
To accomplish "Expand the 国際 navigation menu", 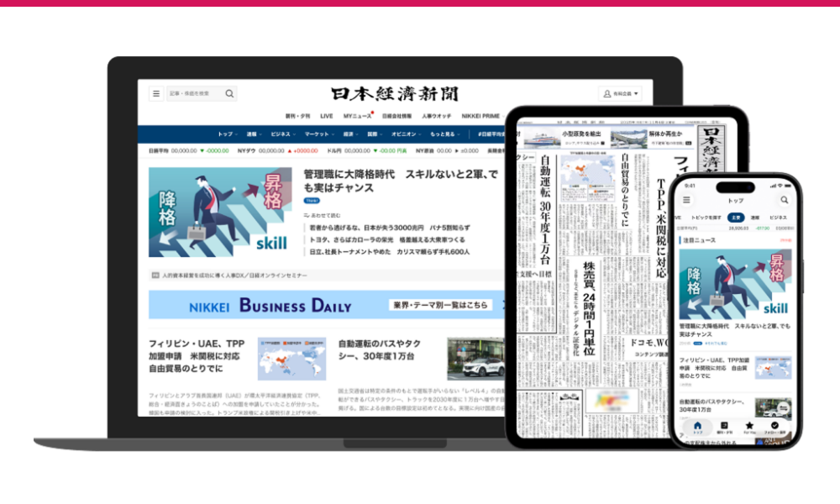I will click(x=375, y=134).
